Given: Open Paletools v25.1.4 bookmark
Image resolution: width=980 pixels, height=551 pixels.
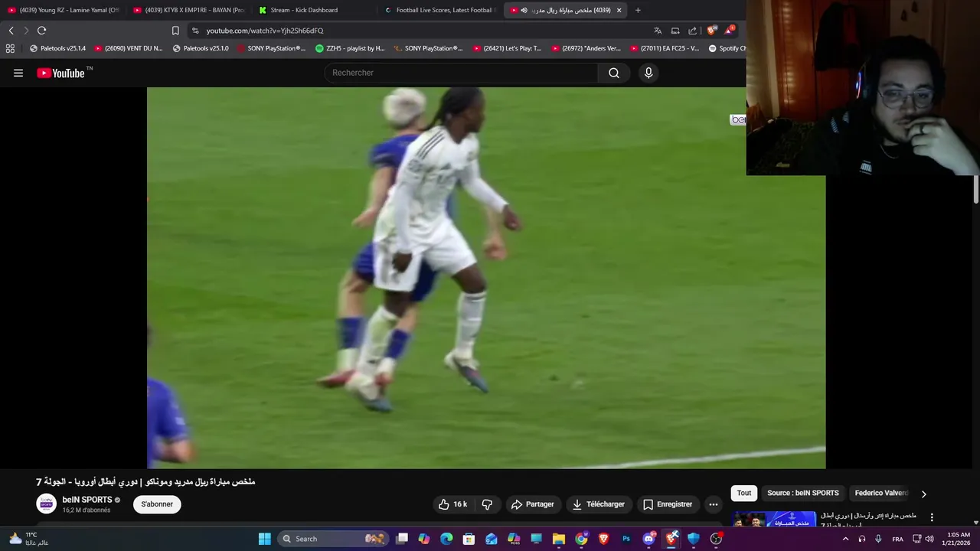Looking at the screenshot, I should (x=57, y=48).
